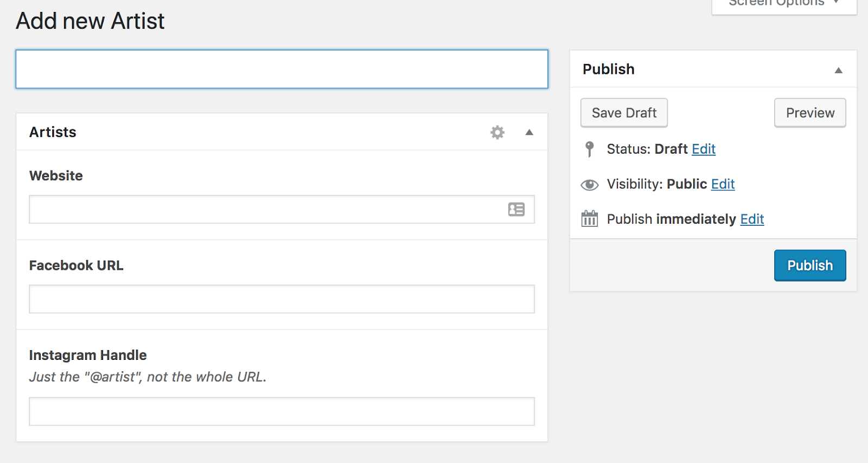Focus the artist title input field
This screenshot has height=463, width=868.
282,69
